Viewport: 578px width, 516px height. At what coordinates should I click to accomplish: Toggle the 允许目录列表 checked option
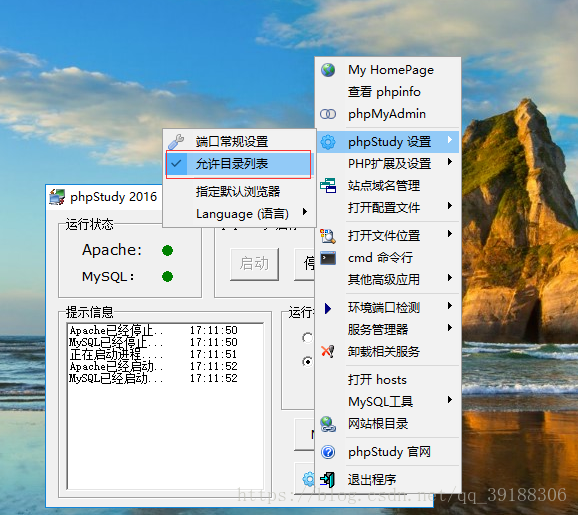pos(238,164)
